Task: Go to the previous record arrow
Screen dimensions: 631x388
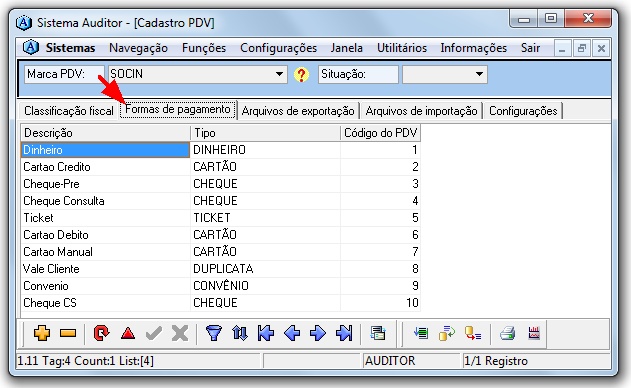Action: [x=292, y=333]
